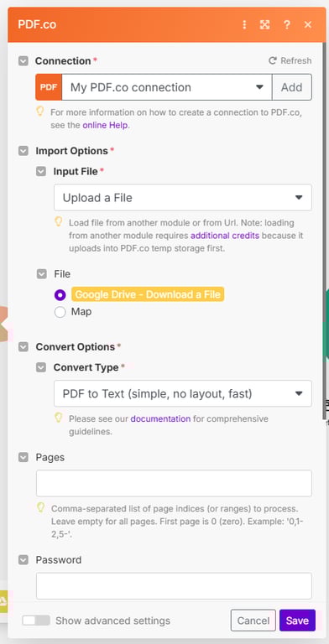
Task: Open the My PDF.co connection dropdown
Action: point(167,87)
